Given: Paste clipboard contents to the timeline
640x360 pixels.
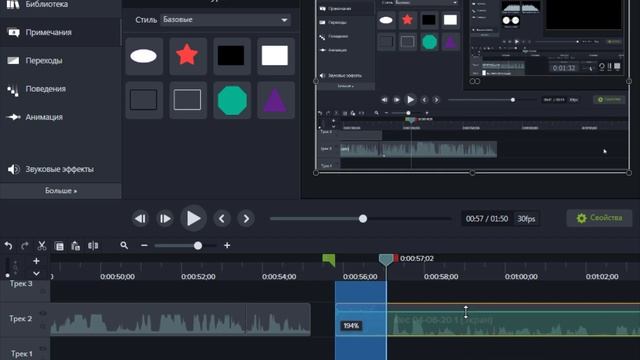Looking at the screenshot, I should 76,246.
